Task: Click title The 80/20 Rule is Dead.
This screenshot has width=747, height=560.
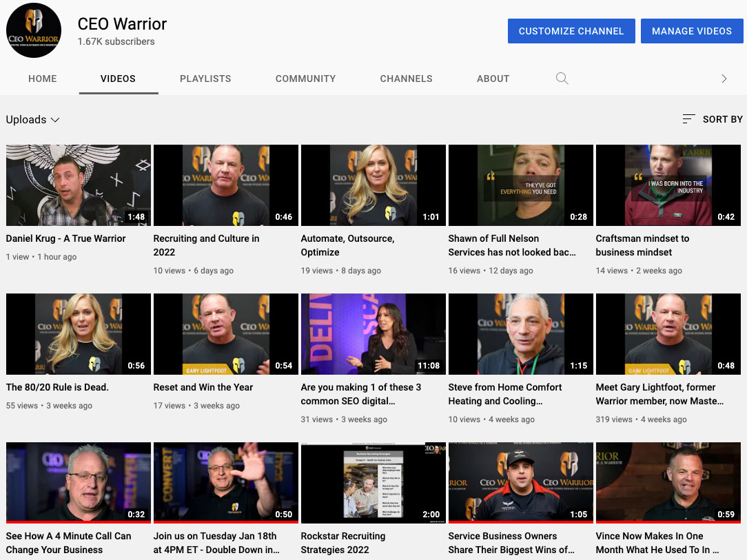Action: (x=57, y=387)
